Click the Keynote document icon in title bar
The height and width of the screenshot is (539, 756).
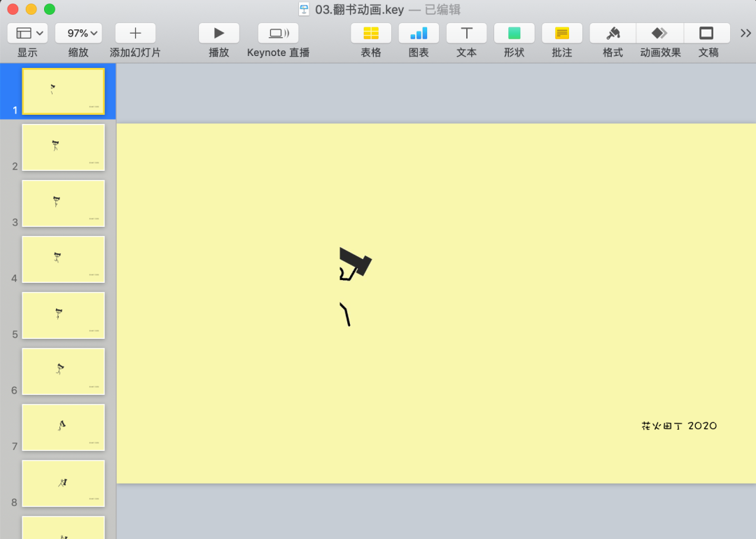click(304, 10)
